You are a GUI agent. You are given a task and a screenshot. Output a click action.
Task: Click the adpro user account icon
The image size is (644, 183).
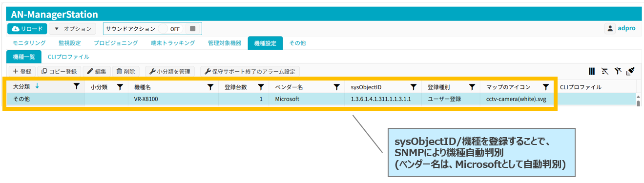tap(610, 29)
